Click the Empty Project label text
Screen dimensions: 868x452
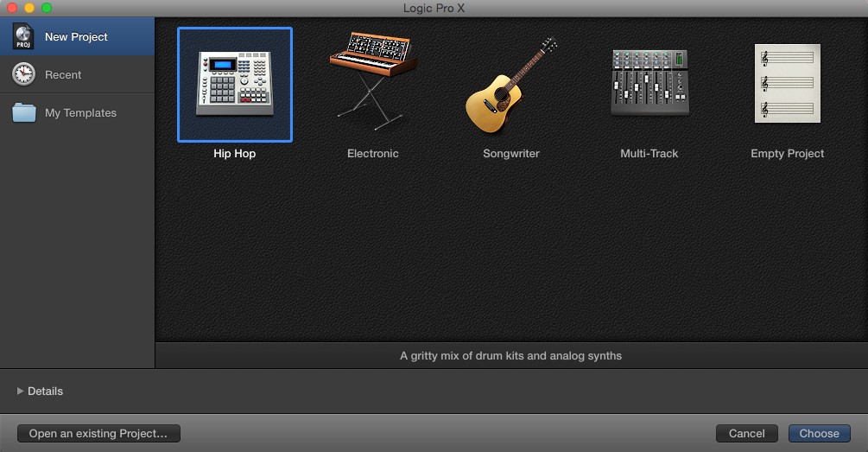click(787, 154)
